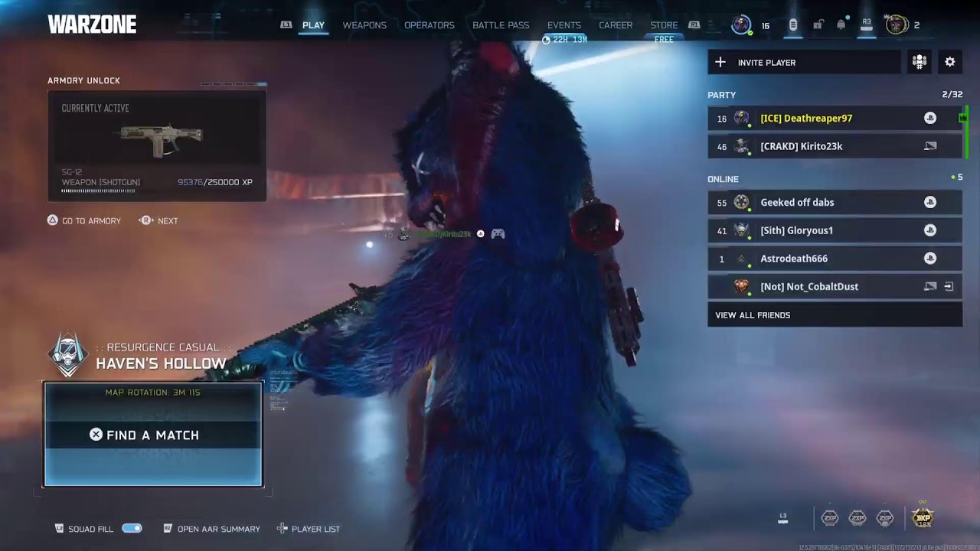Click the join arrow icon on the Not_CobaltDust row
980x551 pixels.
pyautogui.click(x=949, y=286)
